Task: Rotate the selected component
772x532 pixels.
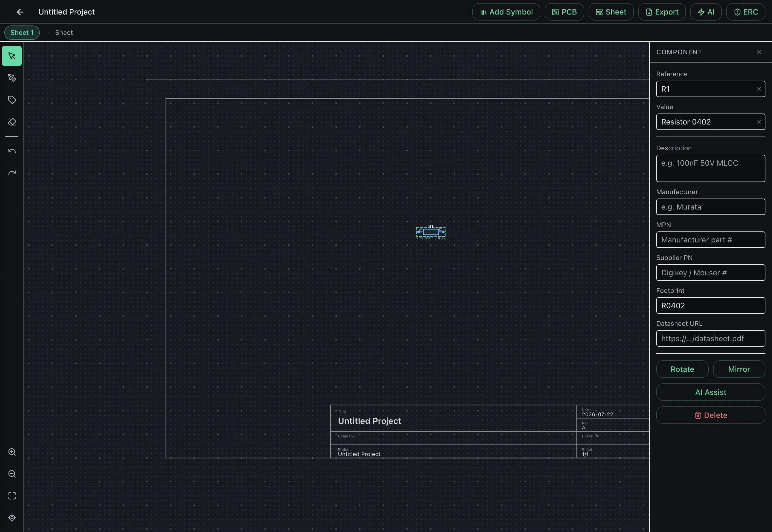Action: click(682, 369)
